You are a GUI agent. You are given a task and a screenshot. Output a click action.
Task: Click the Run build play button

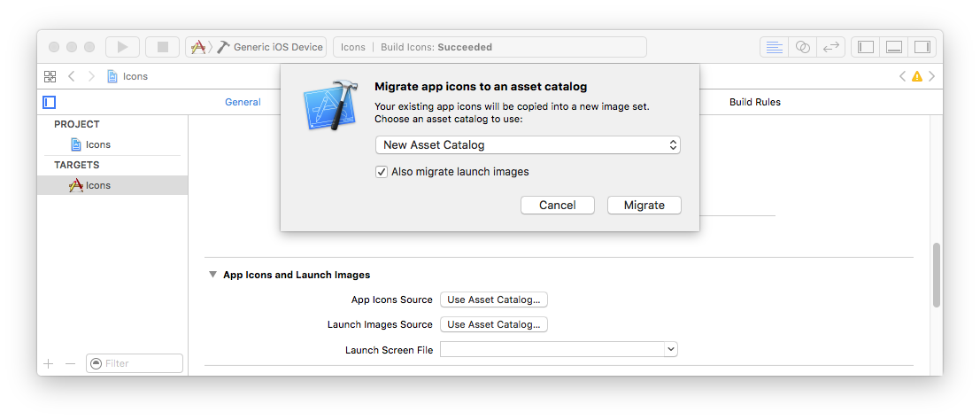[122, 47]
